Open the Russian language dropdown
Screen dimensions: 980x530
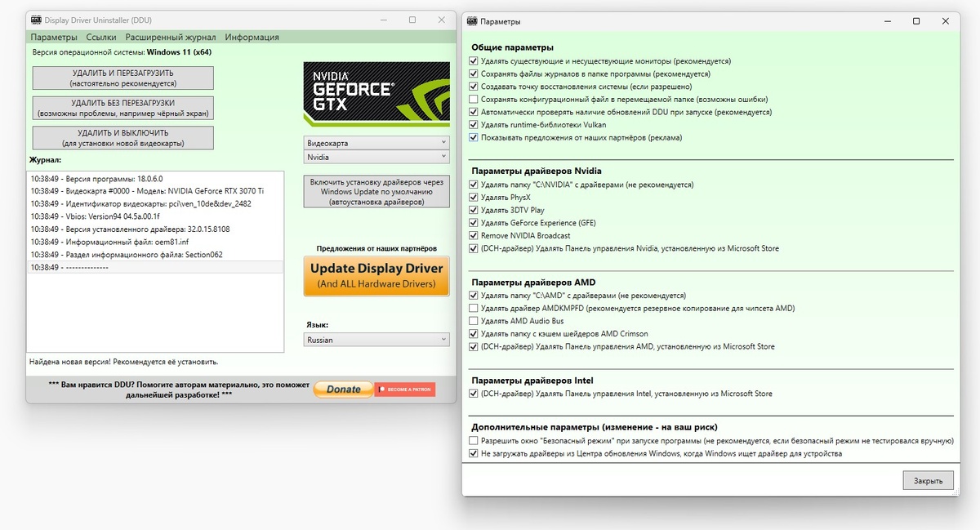point(376,340)
